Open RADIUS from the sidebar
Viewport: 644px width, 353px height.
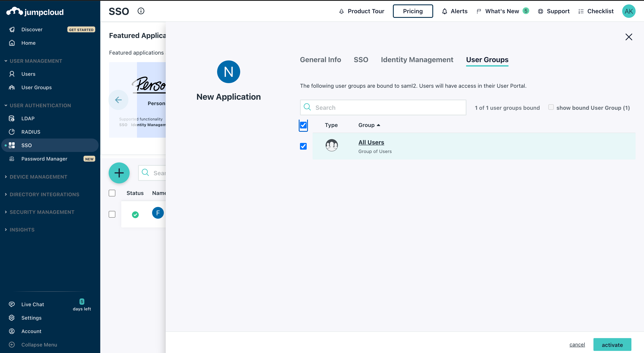pos(30,132)
